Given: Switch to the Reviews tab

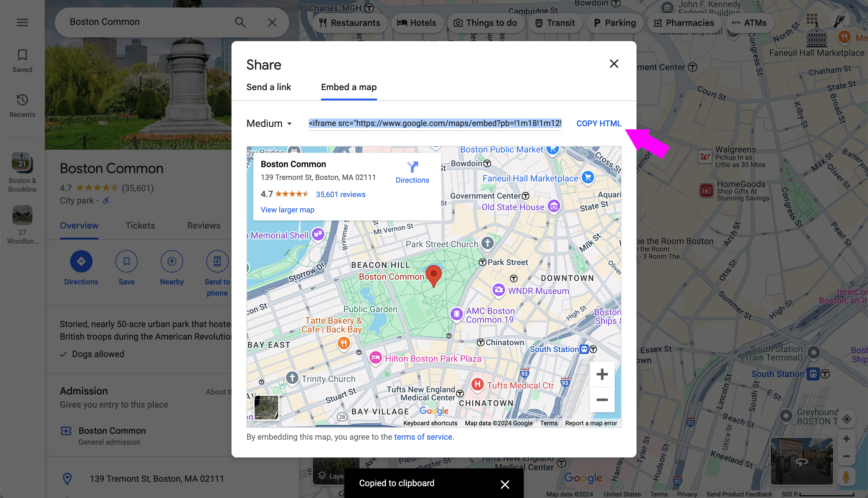Looking at the screenshot, I should [204, 226].
